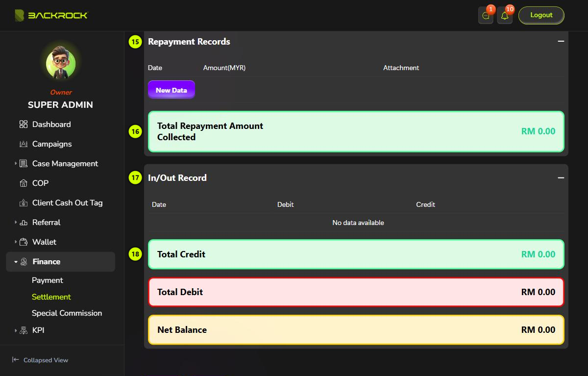Screen dimensions: 588x376
Task: Click the Date header in In/Out Record
Action: tap(159, 204)
